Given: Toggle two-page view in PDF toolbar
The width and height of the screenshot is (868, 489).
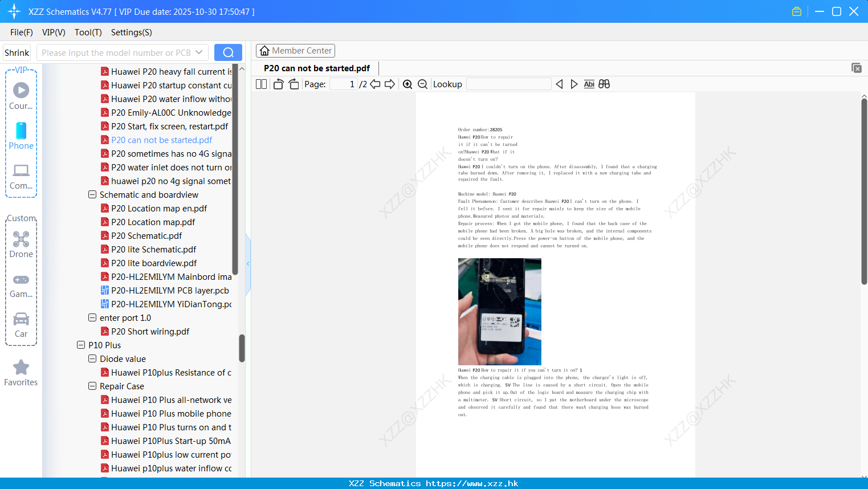Looking at the screenshot, I should (262, 84).
